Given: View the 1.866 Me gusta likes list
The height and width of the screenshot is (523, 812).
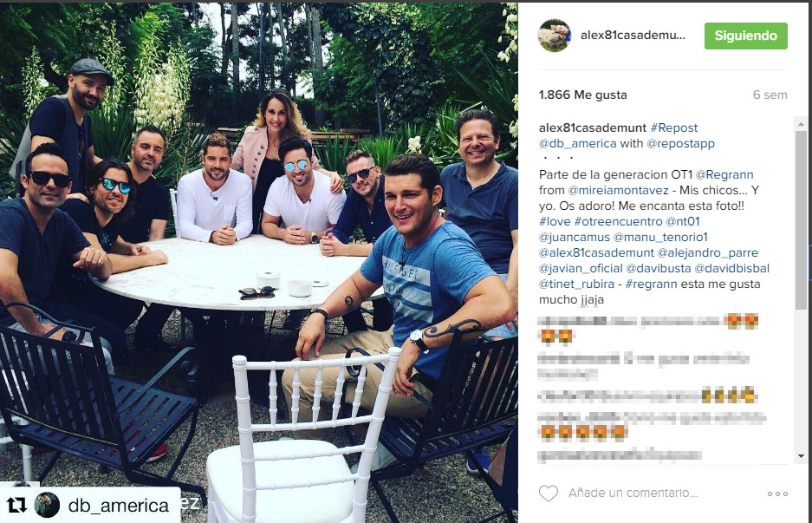Looking at the screenshot, I should [582, 95].
